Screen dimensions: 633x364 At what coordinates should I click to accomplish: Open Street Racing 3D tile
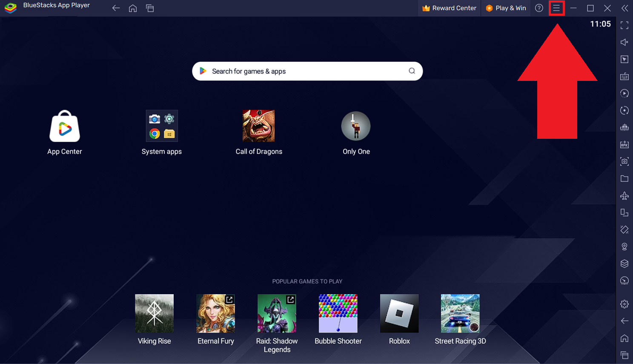click(460, 319)
